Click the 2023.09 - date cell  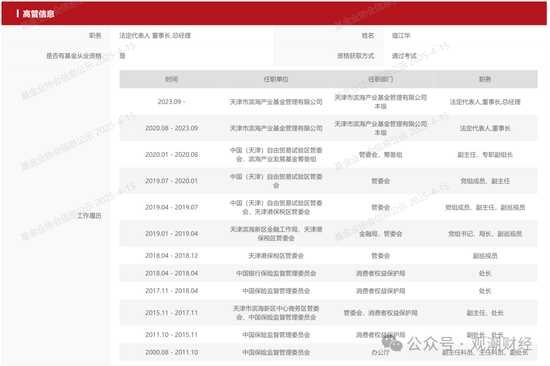pyautogui.click(x=172, y=102)
